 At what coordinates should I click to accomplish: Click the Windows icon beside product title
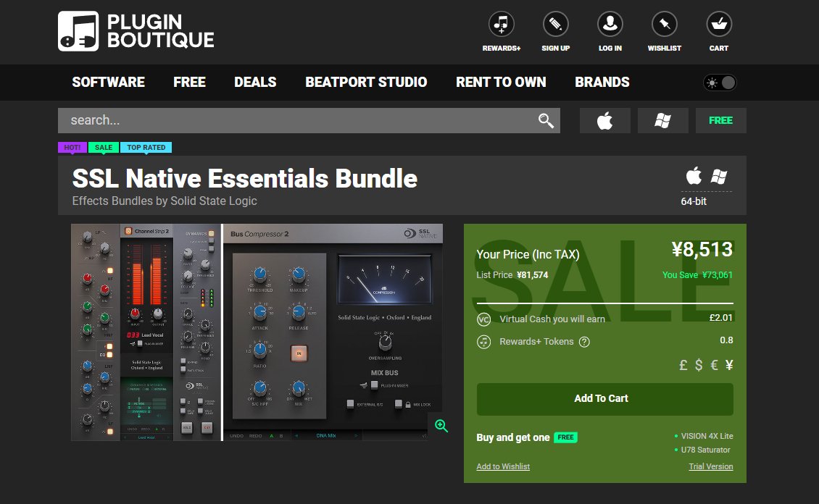[719, 177]
